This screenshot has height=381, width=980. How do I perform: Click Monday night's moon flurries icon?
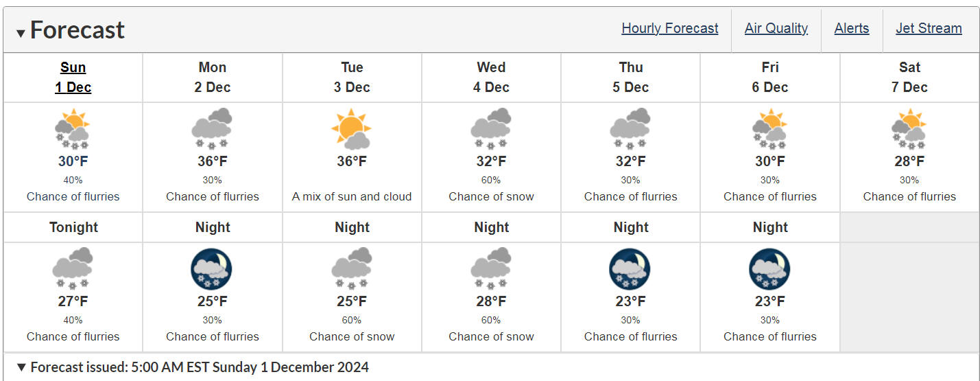coord(212,268)
